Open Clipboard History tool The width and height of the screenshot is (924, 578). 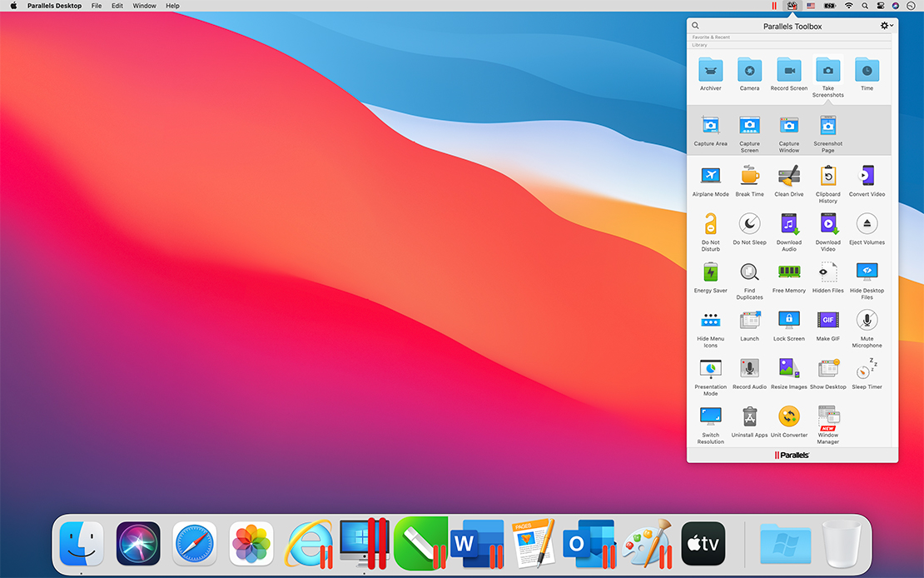coord(827,177)
